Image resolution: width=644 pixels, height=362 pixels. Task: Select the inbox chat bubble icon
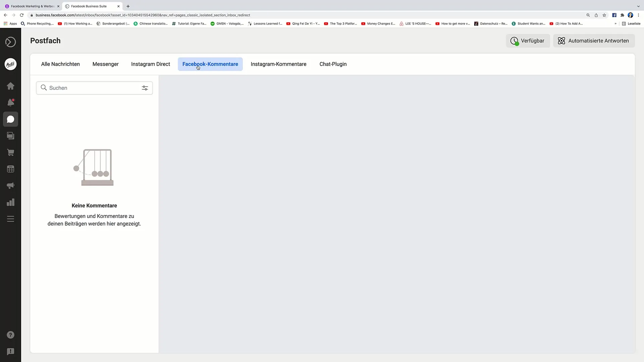[10, 119]
